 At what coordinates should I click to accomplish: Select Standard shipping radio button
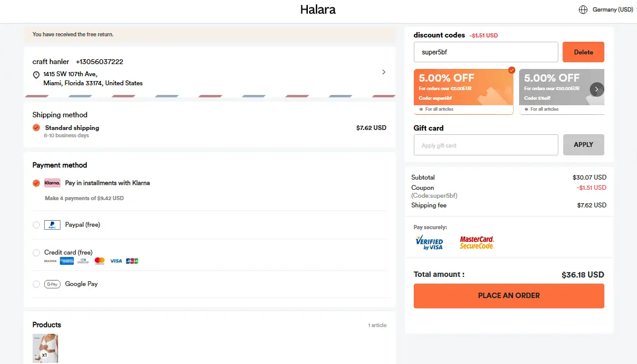point(36,128)
